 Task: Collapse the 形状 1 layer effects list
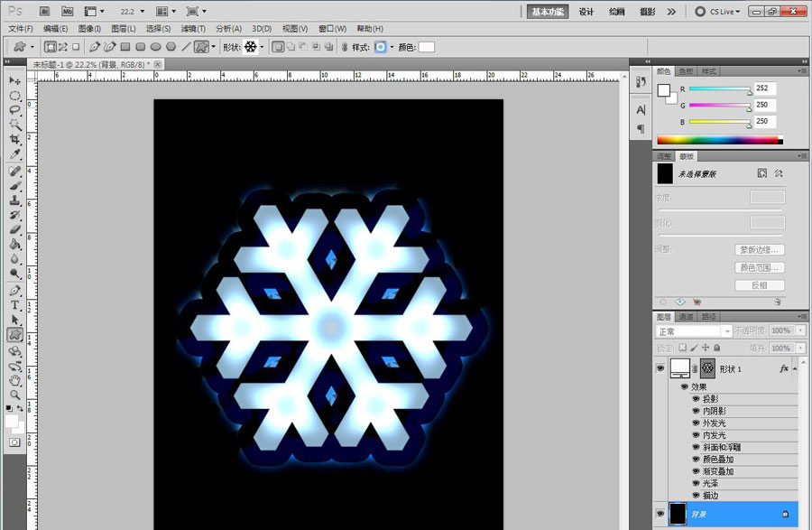pyautogui.click(x=796, y=368)
